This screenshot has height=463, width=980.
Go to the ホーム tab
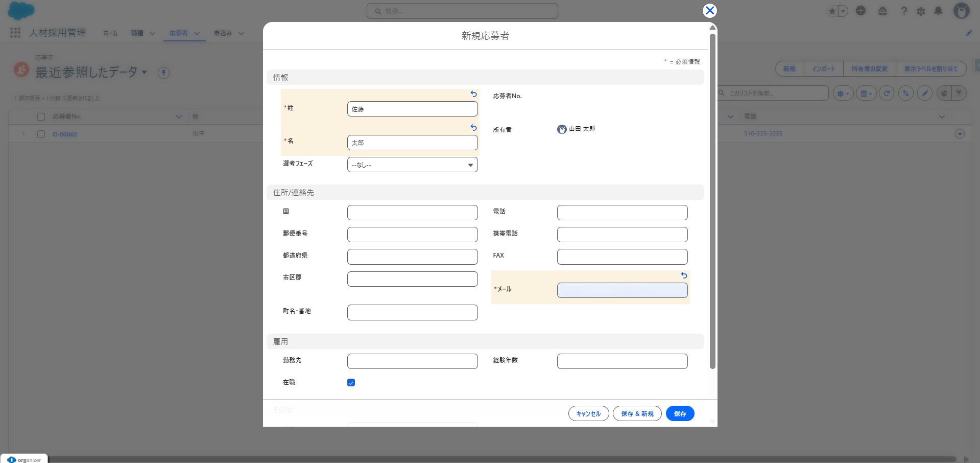pos(110,33)
